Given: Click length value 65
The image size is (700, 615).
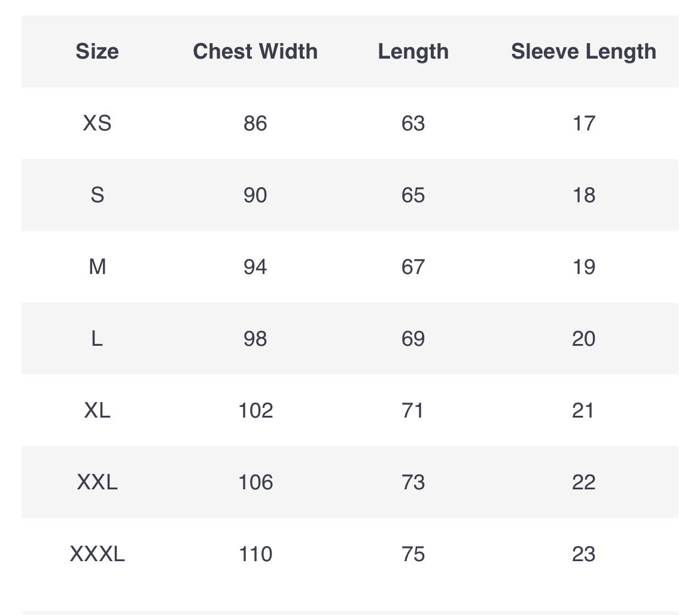Looking at the screenshot, I should (413, 195).
